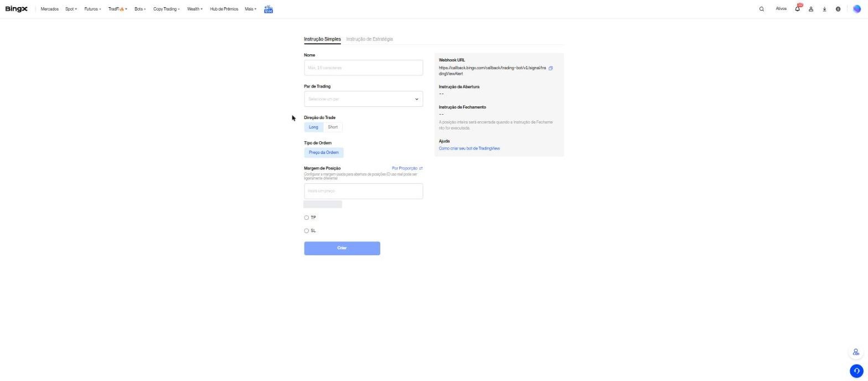Viewport: 868px width, 381px height.
Task: Open the user account icon
Action: click(x=811, y=9)
